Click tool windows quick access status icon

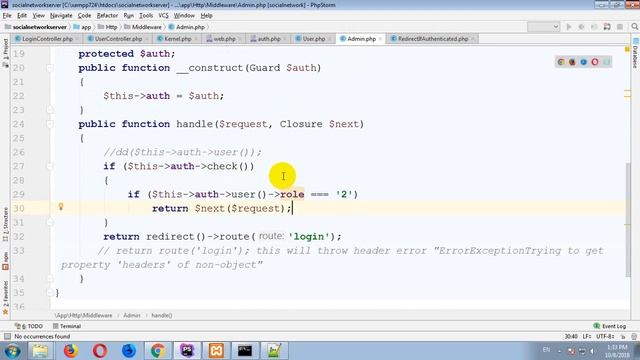(x=7, y=336)
